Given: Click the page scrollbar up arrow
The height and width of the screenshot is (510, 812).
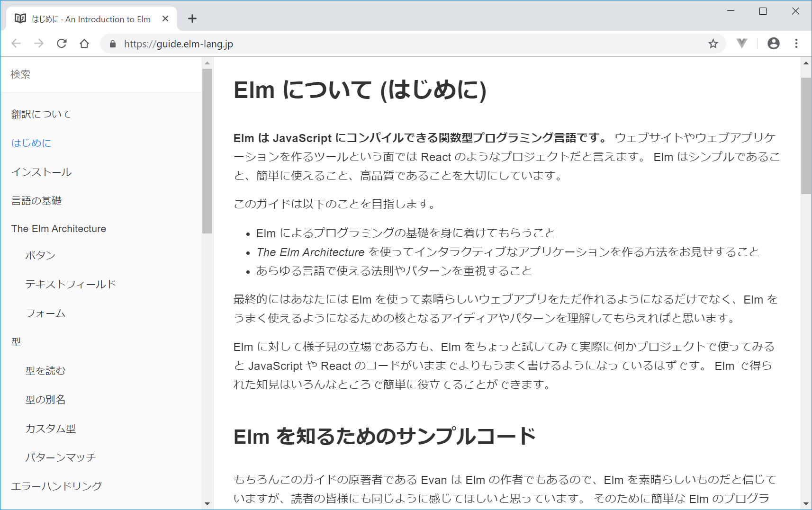Looking at the screenshot, I should 806,63.
